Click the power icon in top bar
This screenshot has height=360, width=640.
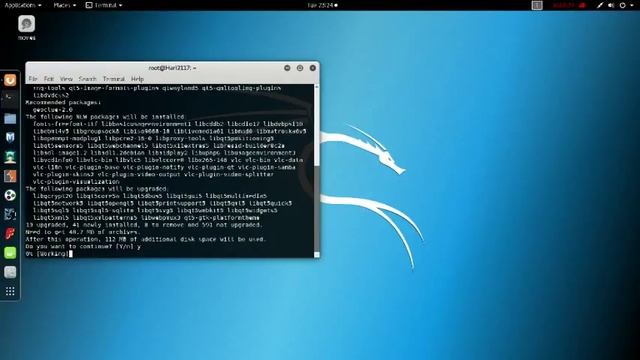click(x=622, y=5)
